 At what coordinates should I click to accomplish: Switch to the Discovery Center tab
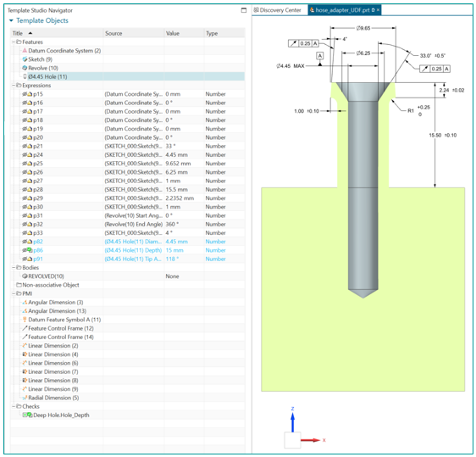tap(278, 10)
